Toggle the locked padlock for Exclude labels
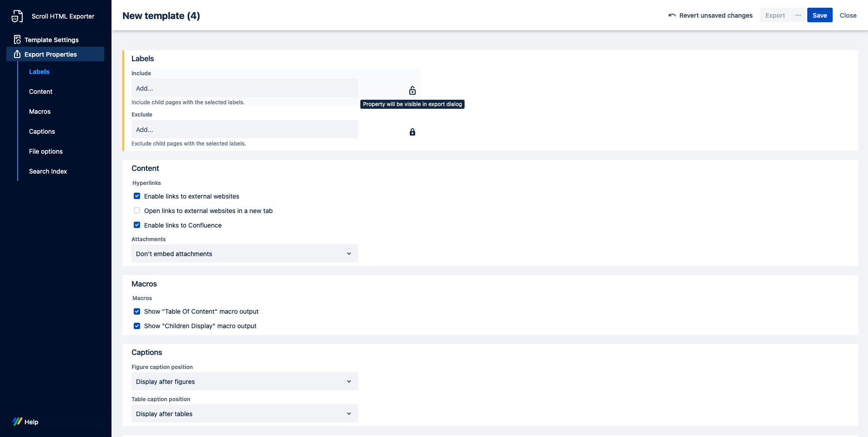 pos(412,132)
